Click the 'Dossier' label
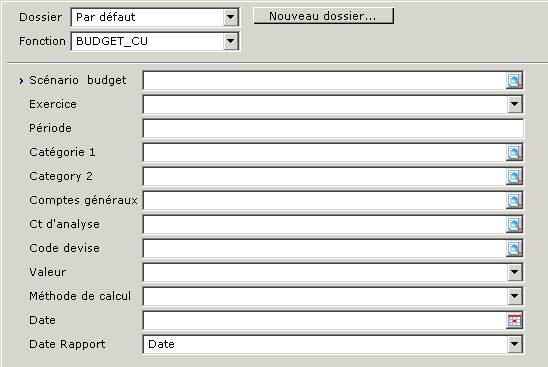The image size is (548, 367). point(41,17)
